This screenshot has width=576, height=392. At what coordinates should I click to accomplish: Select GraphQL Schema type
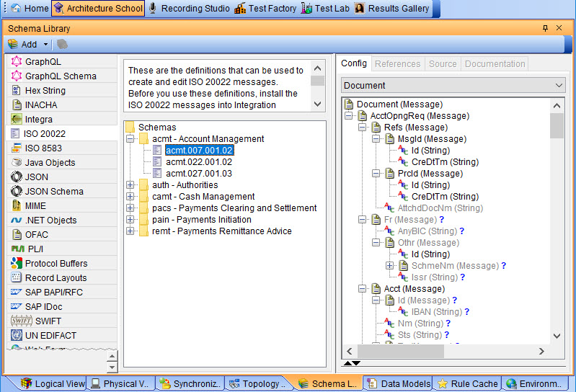[x=61, y=76]
